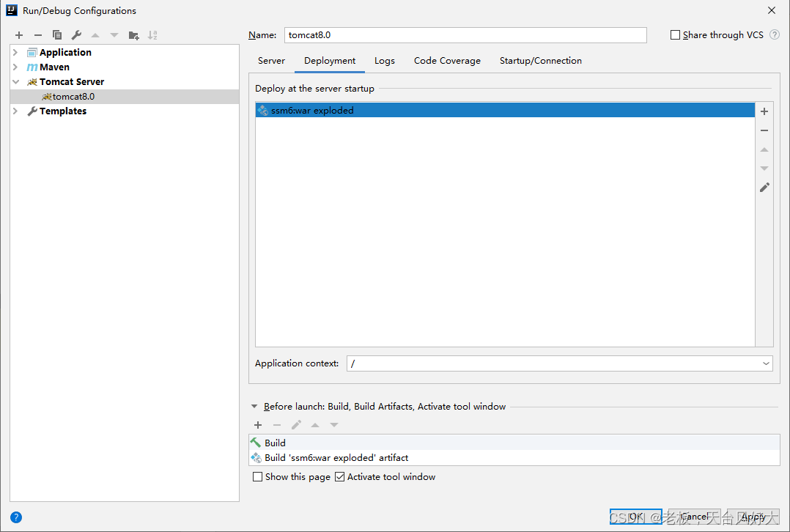The width and height of the screenshot is (790, 532).
Task: Move Before launch task down
Action: pos(334,425)
